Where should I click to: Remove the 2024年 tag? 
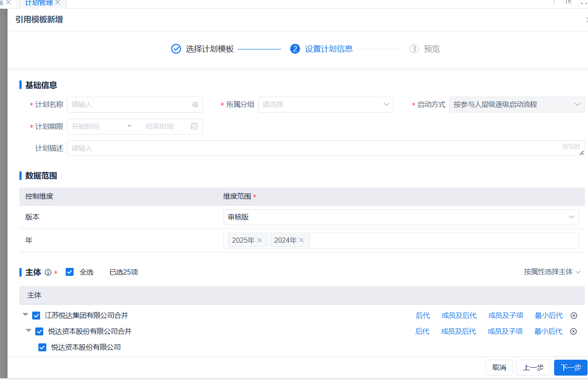point(301,240)
